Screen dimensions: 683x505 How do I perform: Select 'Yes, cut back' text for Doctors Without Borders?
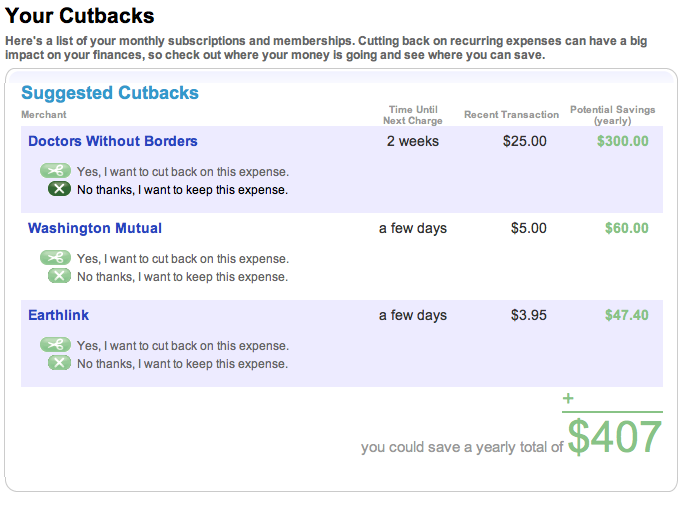click(x=182, y=171)
